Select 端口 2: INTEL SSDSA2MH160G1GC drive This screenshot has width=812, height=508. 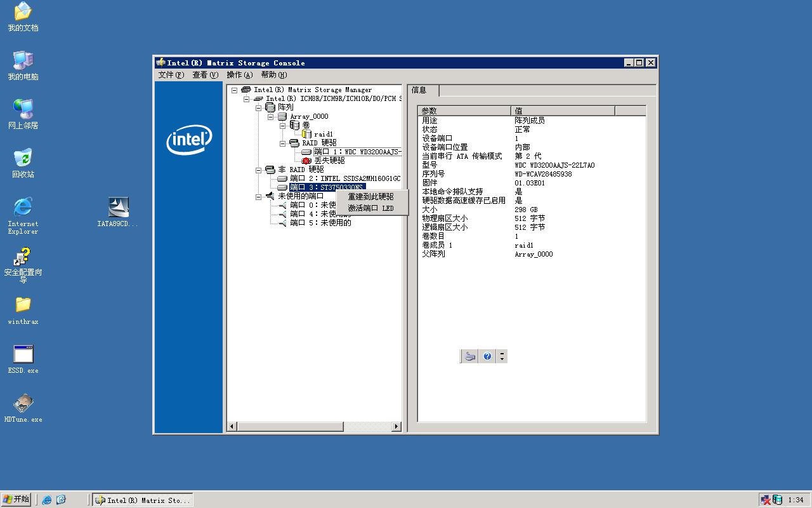[344, 178]
